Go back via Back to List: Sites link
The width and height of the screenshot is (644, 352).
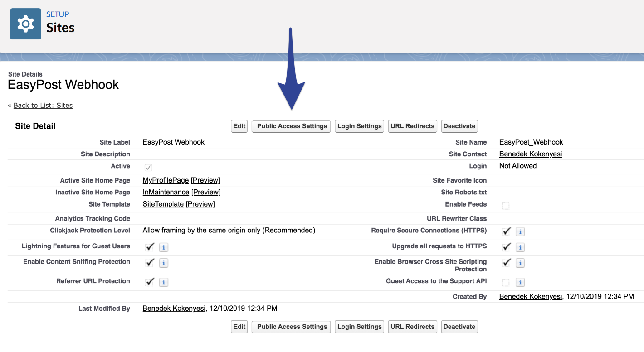point(43,105)
